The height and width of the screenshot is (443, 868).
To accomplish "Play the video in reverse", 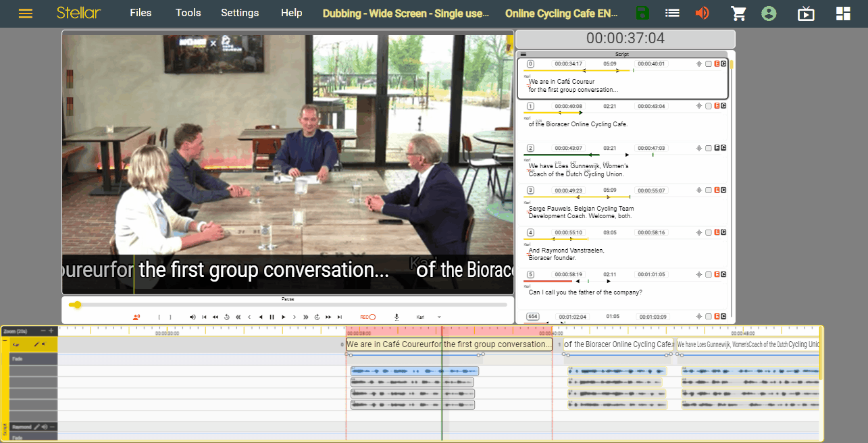I will (260, 317).
